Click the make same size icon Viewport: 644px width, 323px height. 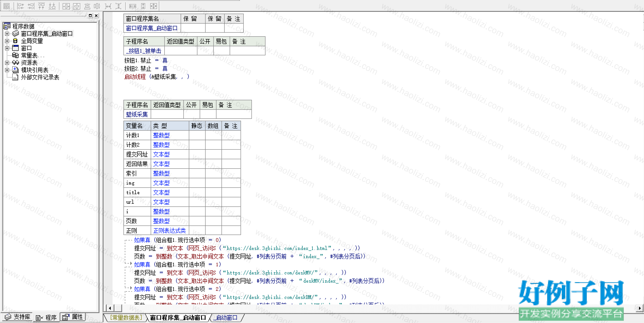point(153,6)
